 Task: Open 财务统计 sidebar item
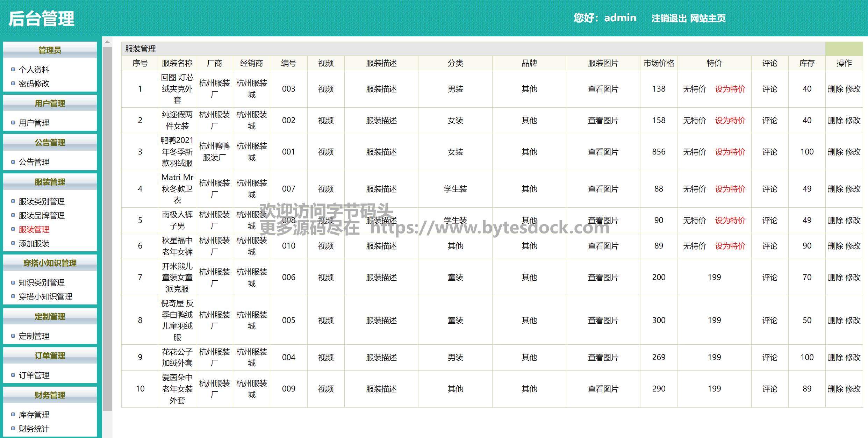[34, 429]
